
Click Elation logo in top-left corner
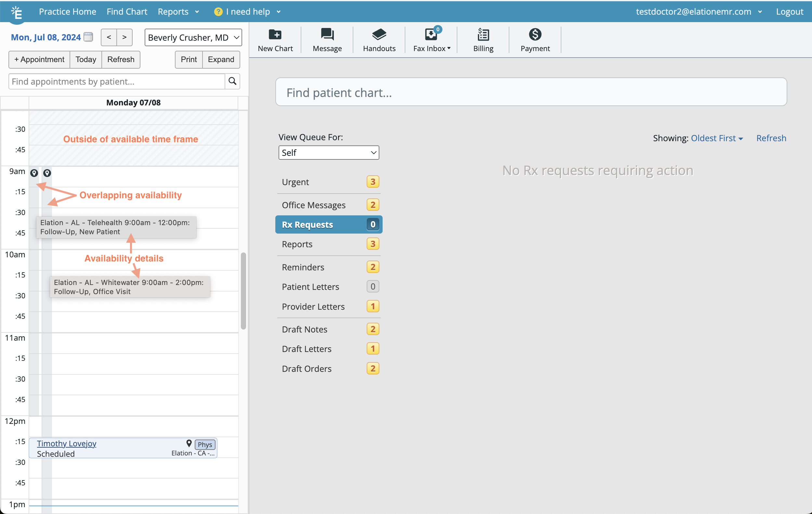(16, 13)
